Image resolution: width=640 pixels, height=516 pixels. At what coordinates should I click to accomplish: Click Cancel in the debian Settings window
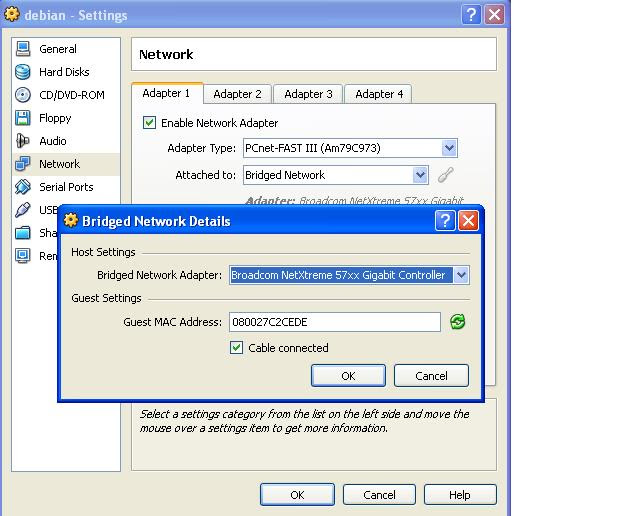(x=379, y=495)
